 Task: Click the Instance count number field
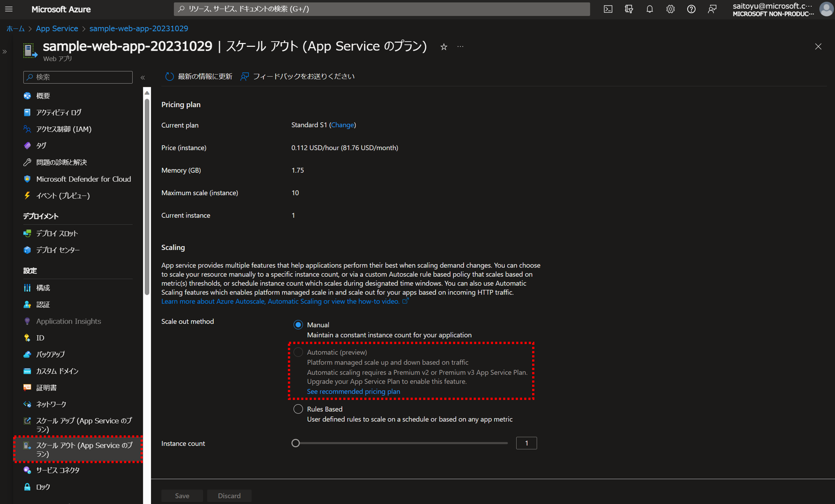[x=526, y=443]
